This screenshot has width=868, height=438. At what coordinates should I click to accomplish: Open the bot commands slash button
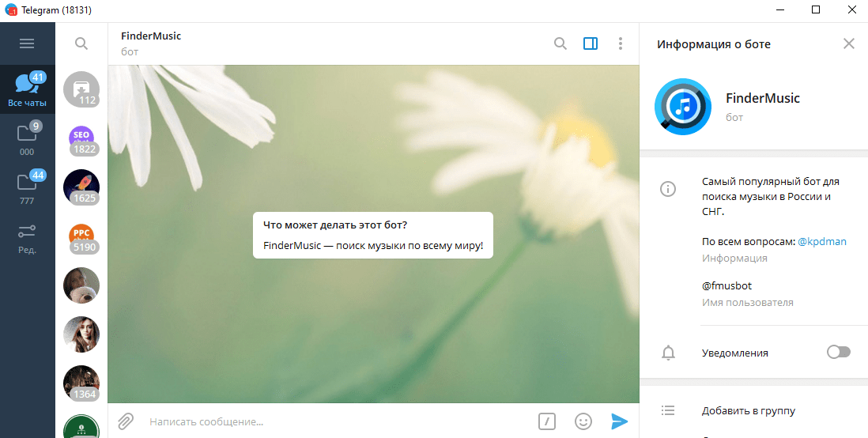click(547, 421)
